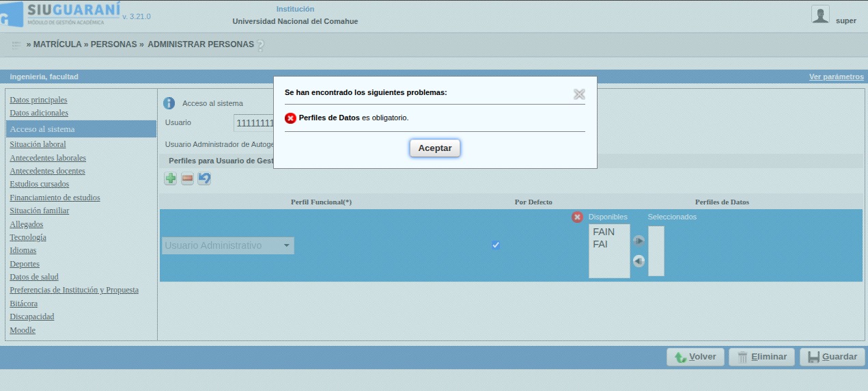868x391 pixels.
Task: Follow the Ver parámetros link
Action: coord(836,77)
